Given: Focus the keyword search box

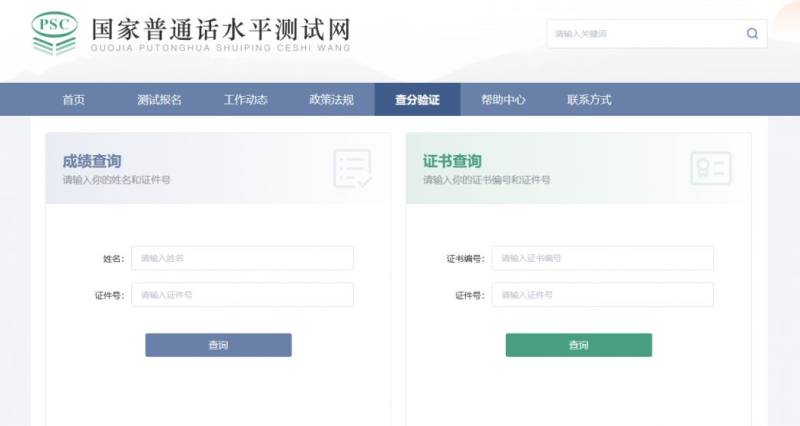Looking at the screenshot, I should click(657, 34).
